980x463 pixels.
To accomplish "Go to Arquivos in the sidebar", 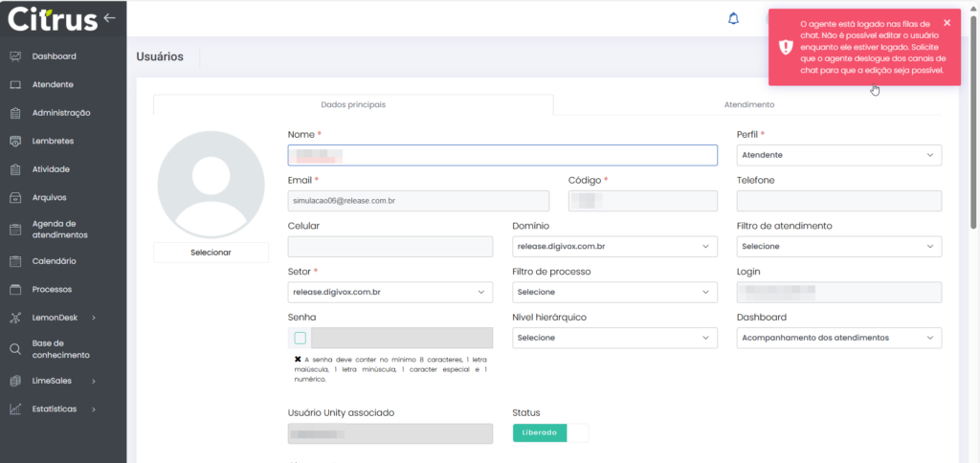I will 15,198.
